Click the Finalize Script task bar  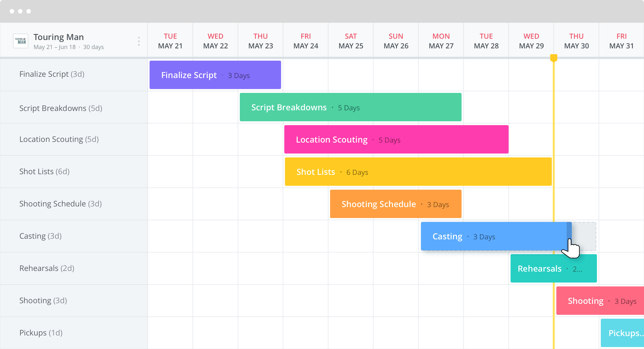[216, 75]
